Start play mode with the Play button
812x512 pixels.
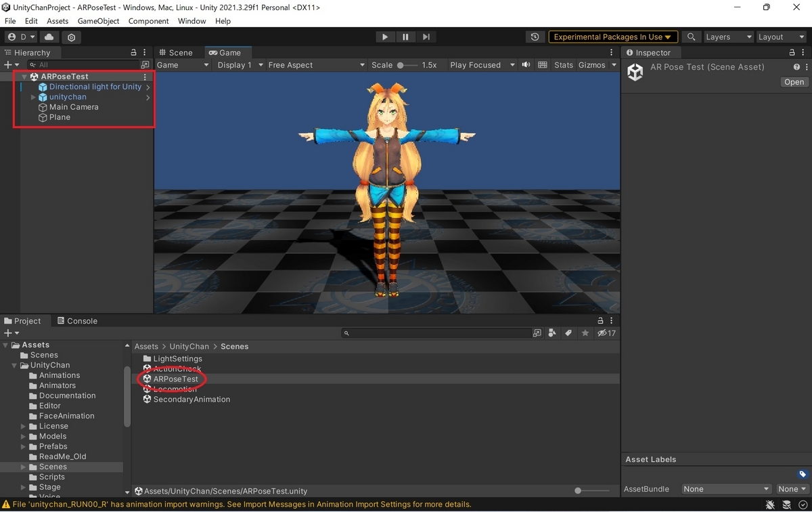point(385,37)
